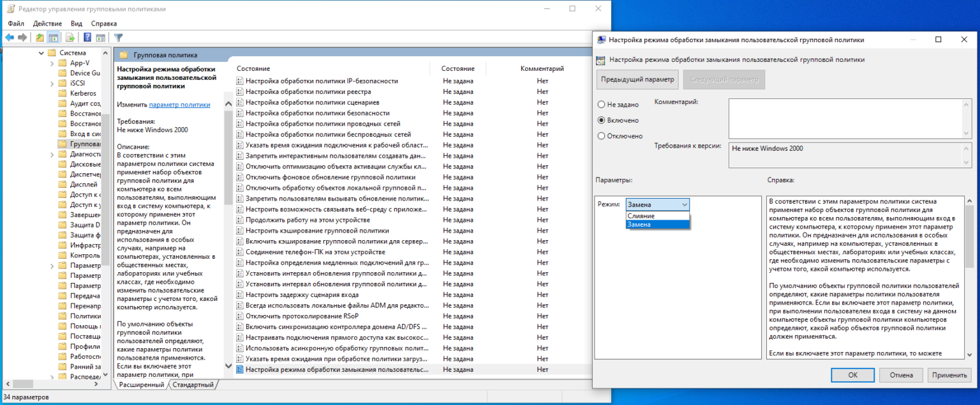Click icon of Настроить задержку сценария входа
This screenshot has width=980, height=405.
coord(240,294)
